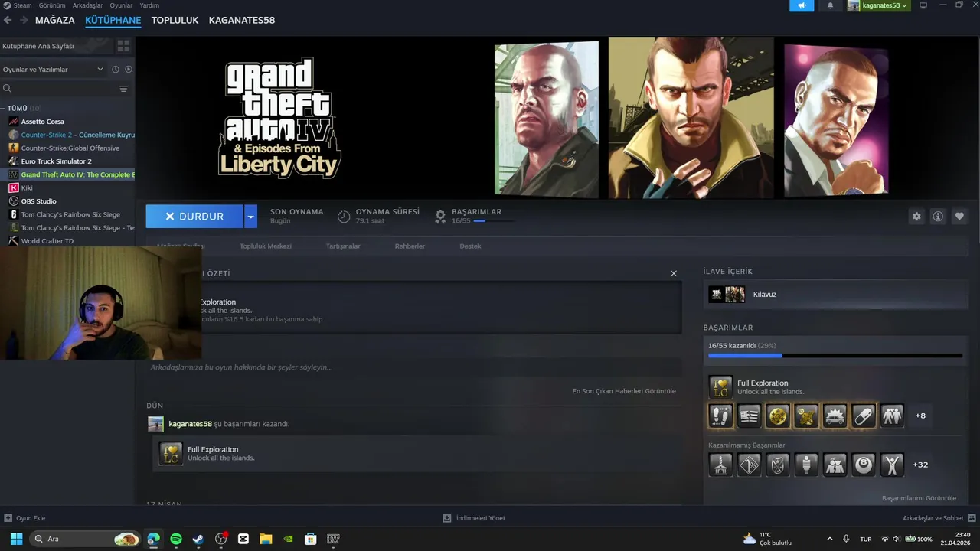Screen dimensions: 980x551
Task: Click the 8-ball locked achievement icon
Action: (x=864, y=465)
